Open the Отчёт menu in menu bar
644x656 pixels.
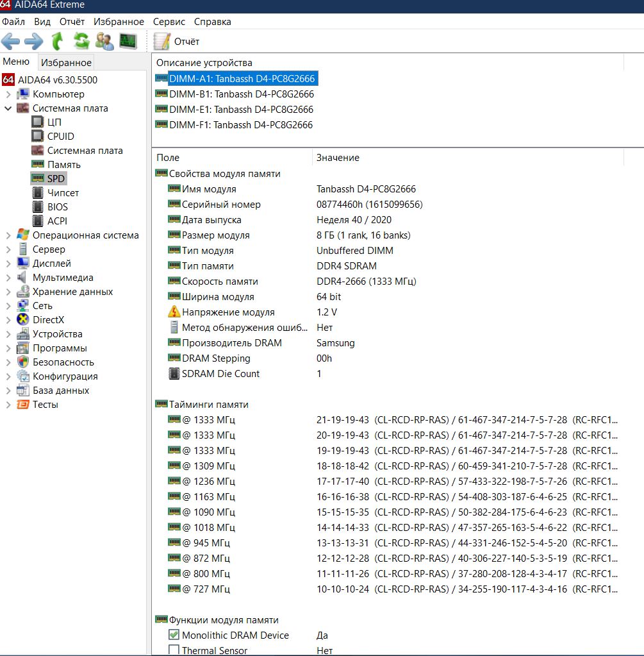coord(72,22)
